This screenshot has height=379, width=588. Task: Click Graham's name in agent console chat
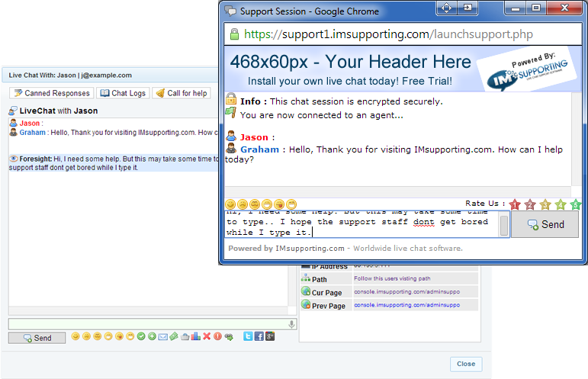coord(32,133)
